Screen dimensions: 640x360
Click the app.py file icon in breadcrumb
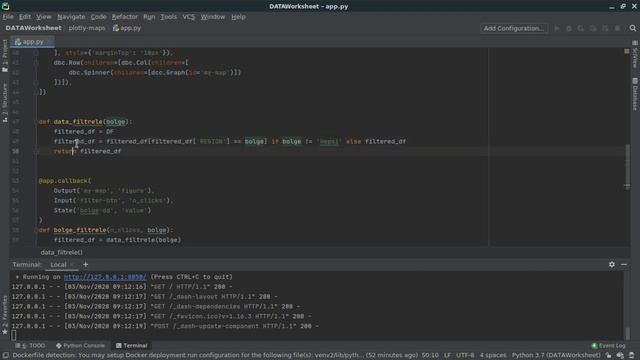(x=116, y=28)
